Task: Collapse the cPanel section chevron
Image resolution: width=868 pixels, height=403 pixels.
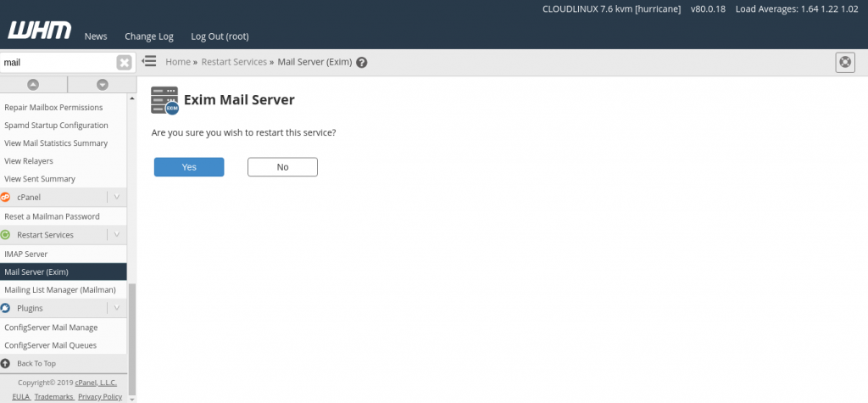Action: pyautogui.click(x=116, y=197)
